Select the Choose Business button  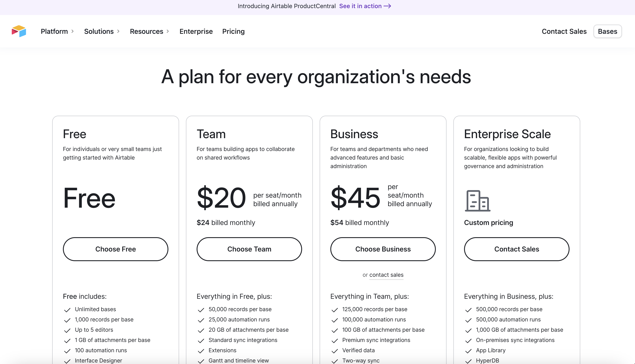click(383, 249)
